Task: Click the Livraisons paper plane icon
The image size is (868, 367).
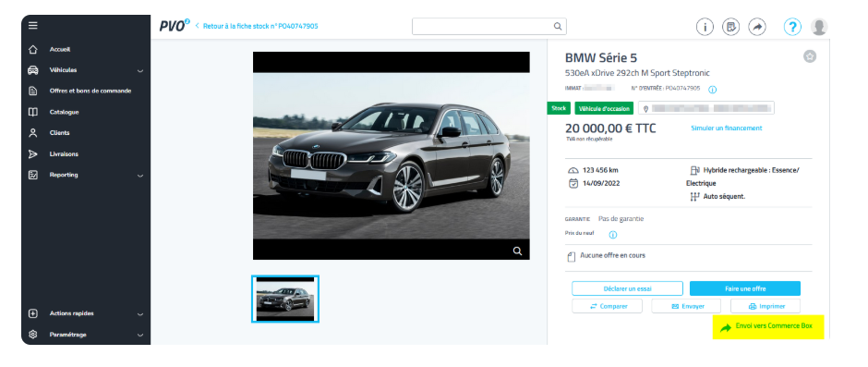Action: [x=32, y=154]
